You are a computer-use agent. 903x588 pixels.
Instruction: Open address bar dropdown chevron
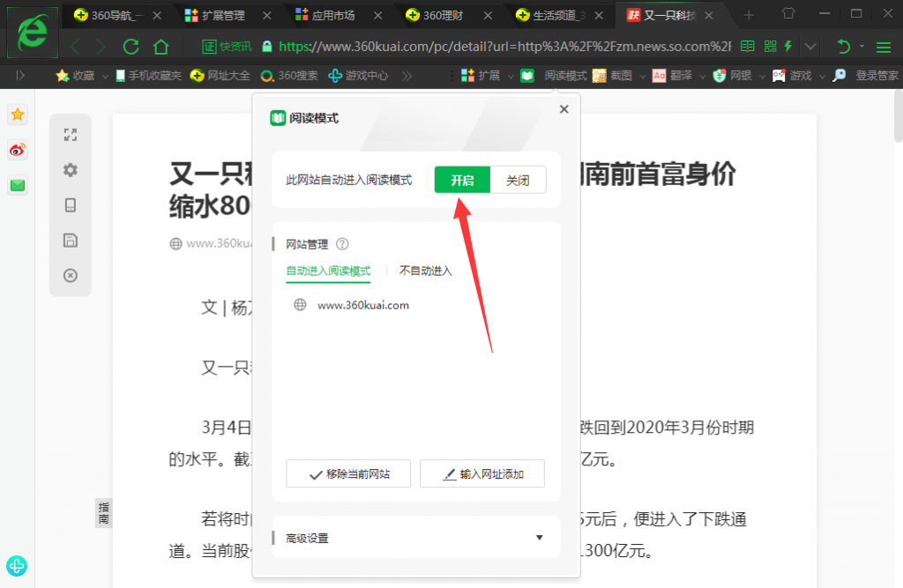tap(810, 47)
